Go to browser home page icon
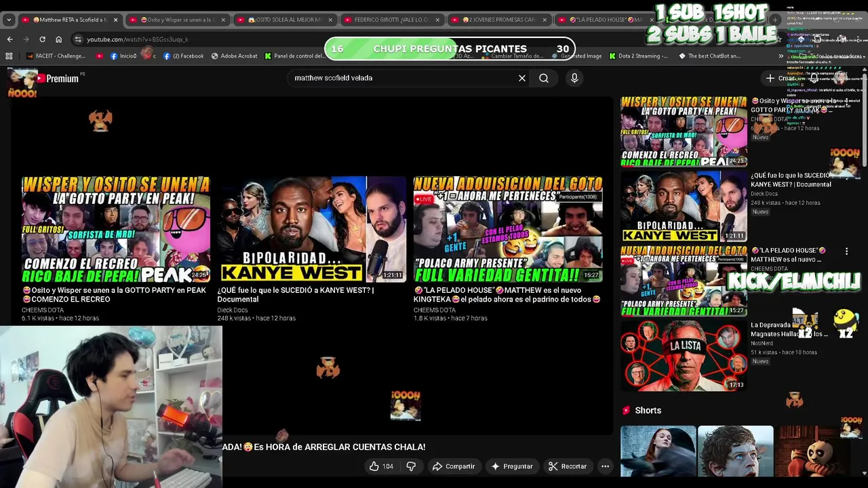 [58, 39]
